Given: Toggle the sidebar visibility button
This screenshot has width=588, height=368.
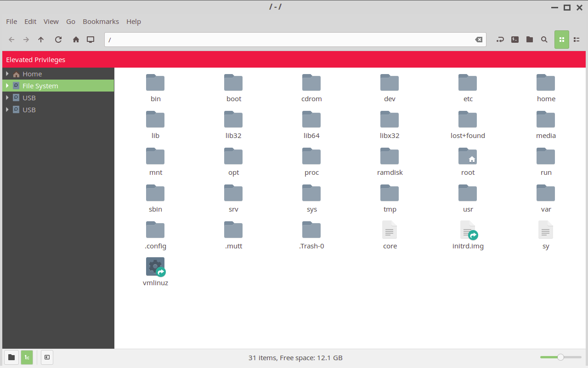Looking at the screenshot, I should [x=46, y=357].
